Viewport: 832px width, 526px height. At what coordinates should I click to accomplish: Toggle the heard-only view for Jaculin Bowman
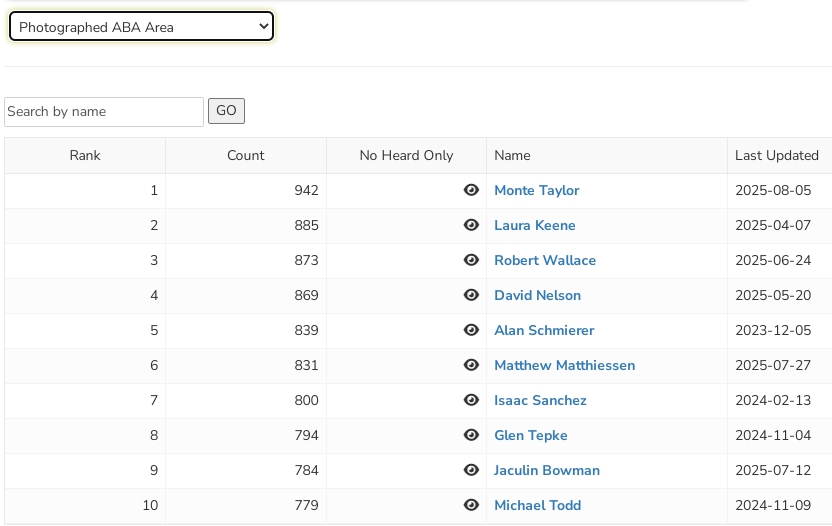pos(471,470)
